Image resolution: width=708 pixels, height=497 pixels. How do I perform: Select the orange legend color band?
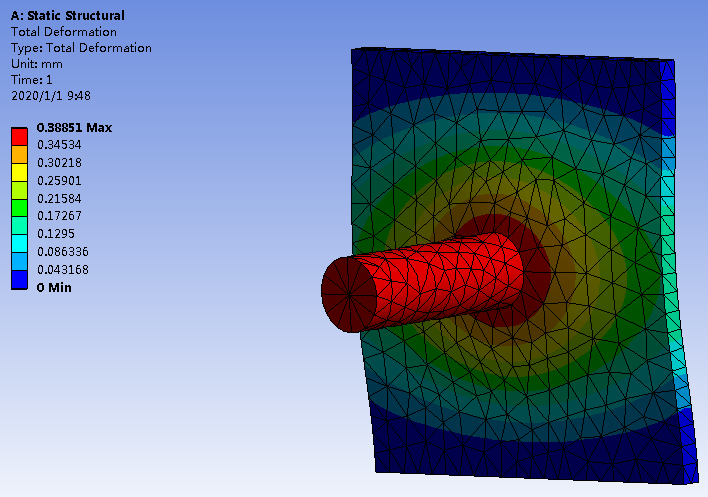(x=20, y=152)
